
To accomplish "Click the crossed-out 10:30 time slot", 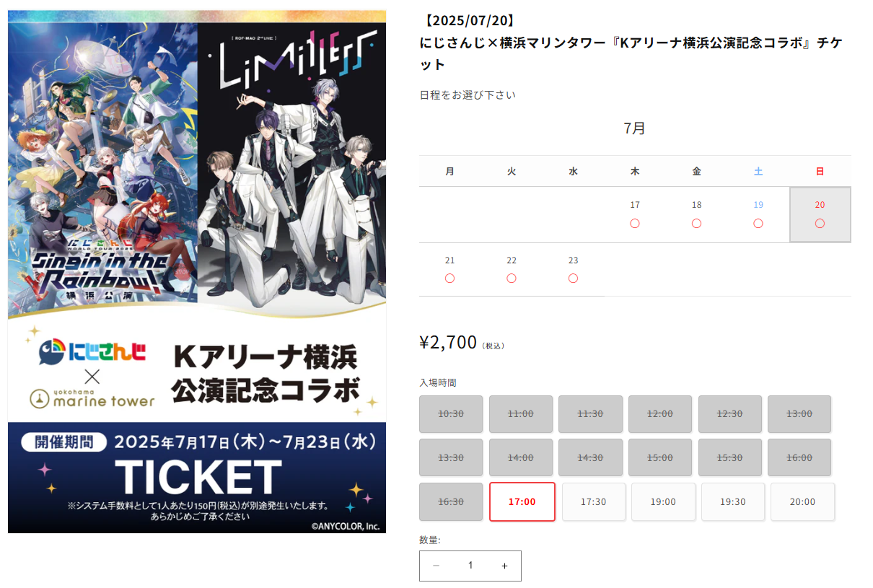I will [x=451, y=414].
